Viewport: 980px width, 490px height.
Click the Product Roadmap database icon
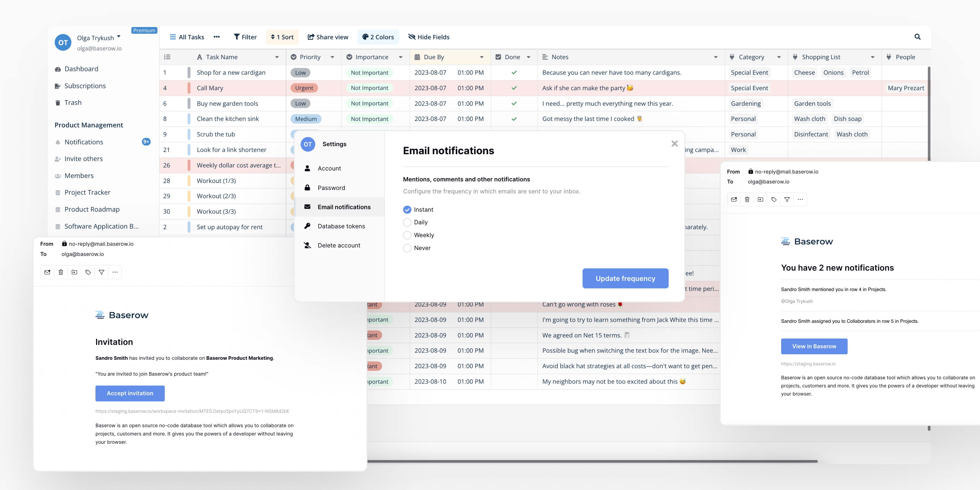(x=58, y=210)
